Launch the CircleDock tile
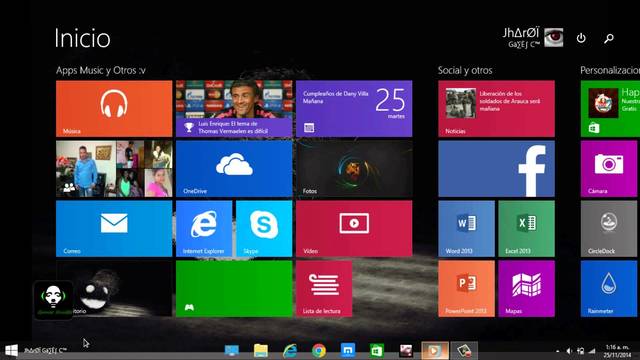This screenshot has height=360, width=640. [x=609, y=229]
